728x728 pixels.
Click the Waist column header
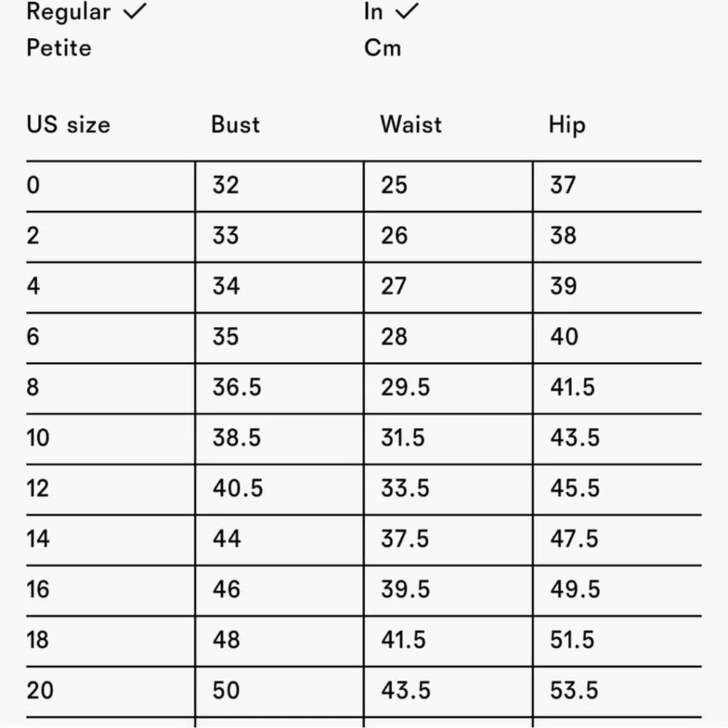pyautogui.click(x=411, y=124)
